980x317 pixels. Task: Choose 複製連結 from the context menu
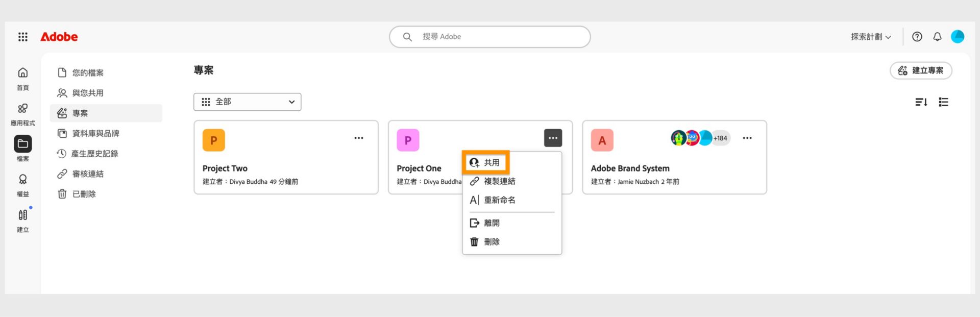coord(512,181)
